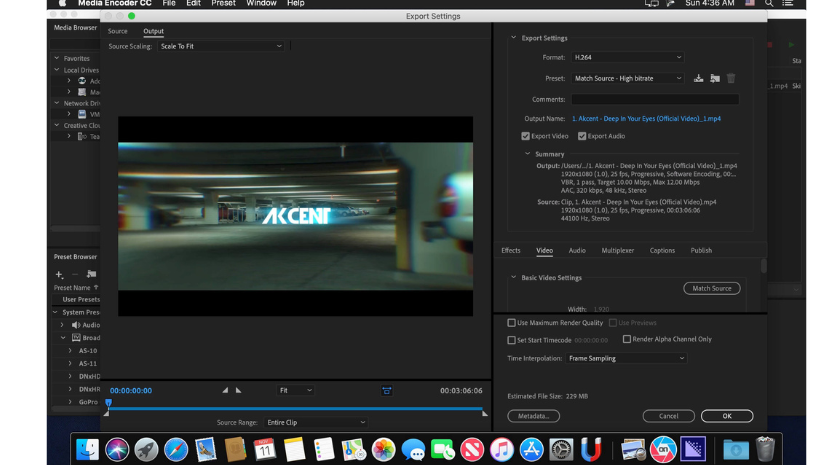
Task: Enable Use Maximum Render Quality
Action: tap(512, 323)
